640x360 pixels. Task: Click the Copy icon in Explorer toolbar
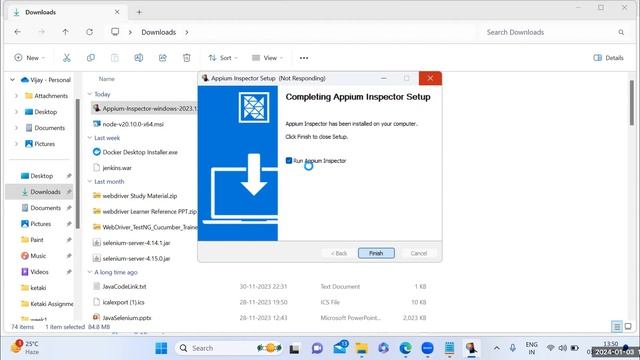pyautogui.click(x=91, y=58)
